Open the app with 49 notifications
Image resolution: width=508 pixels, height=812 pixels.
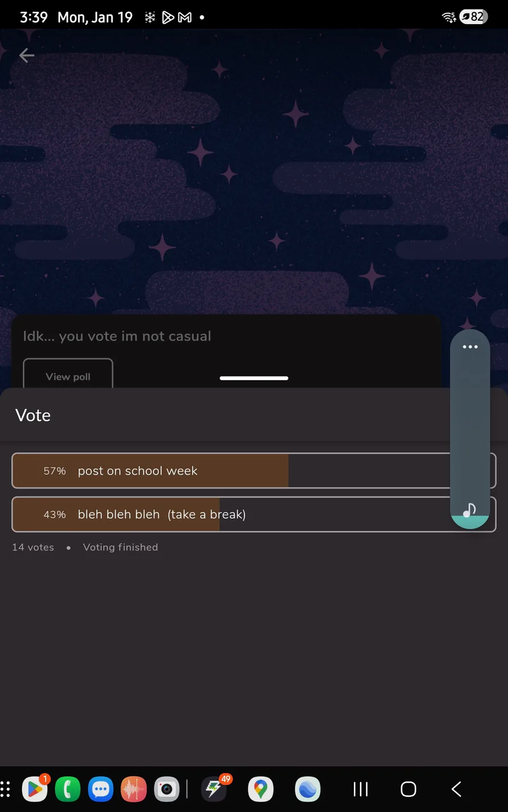214,789
